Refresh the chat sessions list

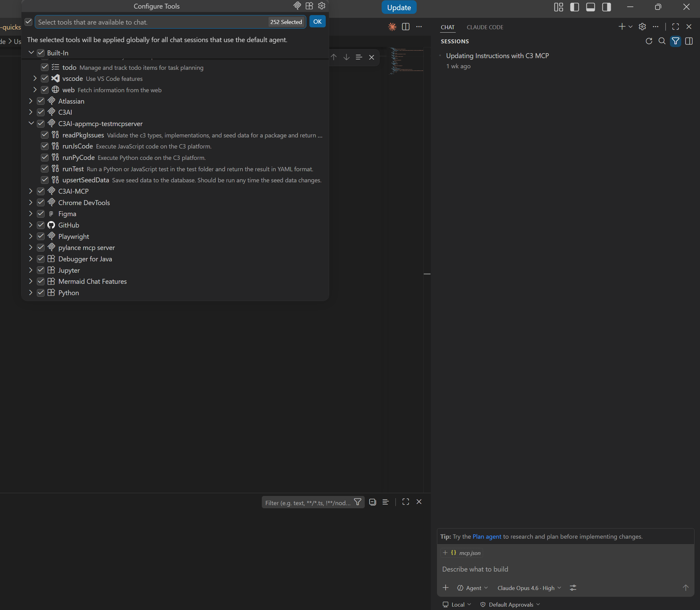(649, 41)
